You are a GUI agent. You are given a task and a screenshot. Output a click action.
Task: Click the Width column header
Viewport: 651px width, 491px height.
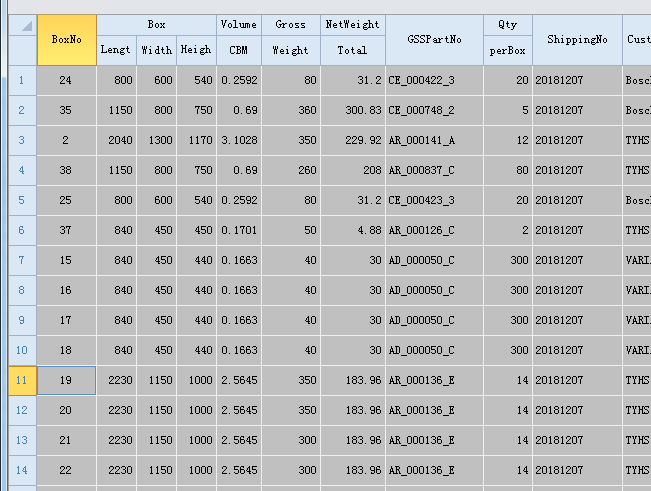tap(157, 51)
